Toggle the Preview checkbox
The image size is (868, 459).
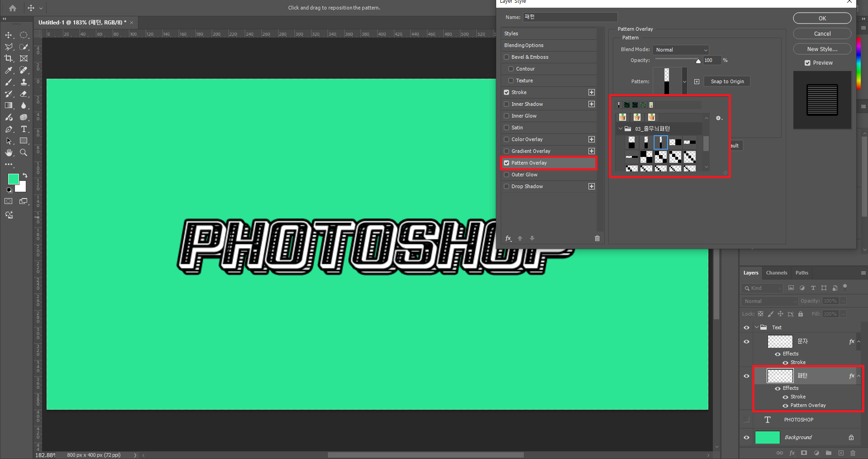(x=807, y=63)
